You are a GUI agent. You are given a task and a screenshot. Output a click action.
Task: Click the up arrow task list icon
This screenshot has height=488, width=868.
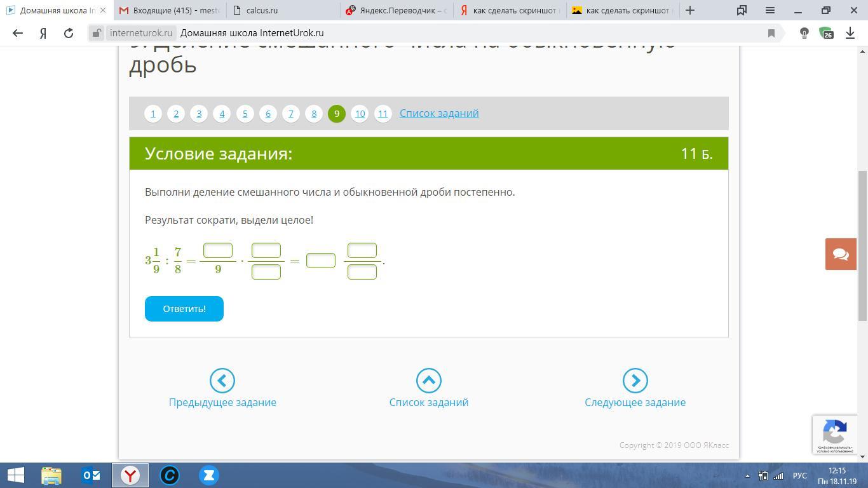click(429, 381)
